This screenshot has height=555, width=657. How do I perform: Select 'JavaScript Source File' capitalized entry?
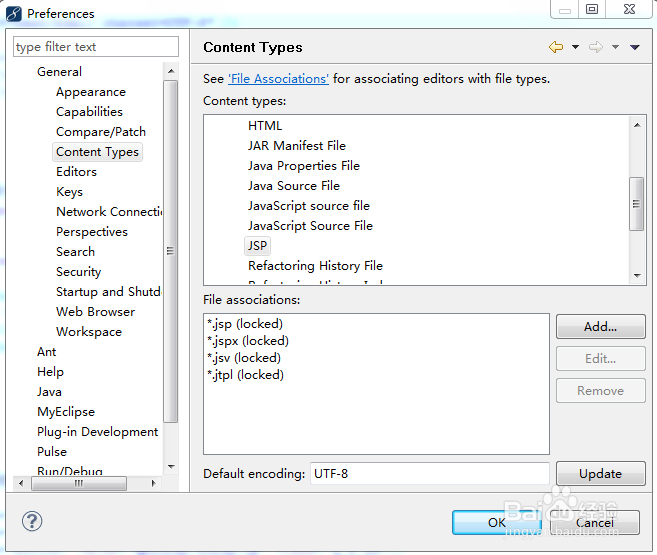(x=310, y=226)
